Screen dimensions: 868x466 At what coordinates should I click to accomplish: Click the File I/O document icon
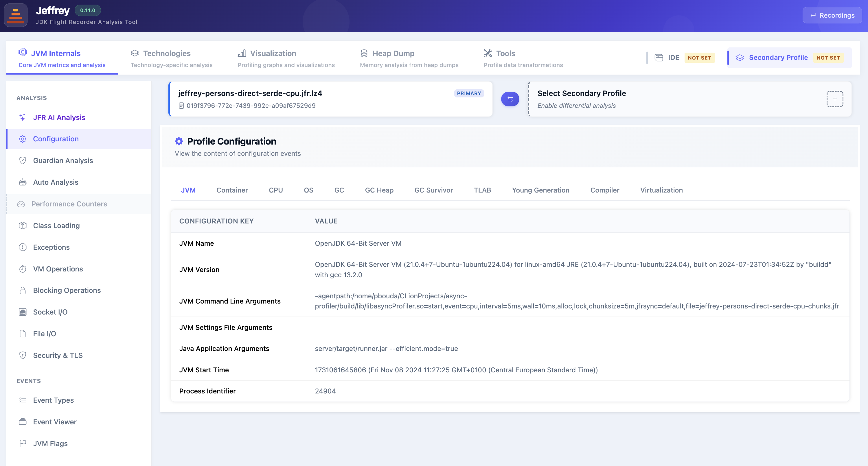[x=23, y=334]
